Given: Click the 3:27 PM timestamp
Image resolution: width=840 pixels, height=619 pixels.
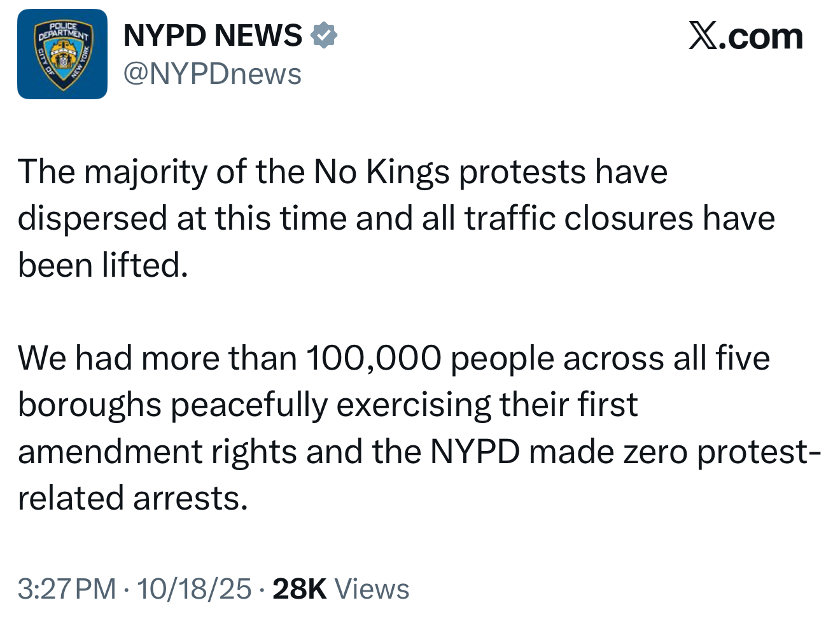Looking at the screenshot, I should coord(67,588).
